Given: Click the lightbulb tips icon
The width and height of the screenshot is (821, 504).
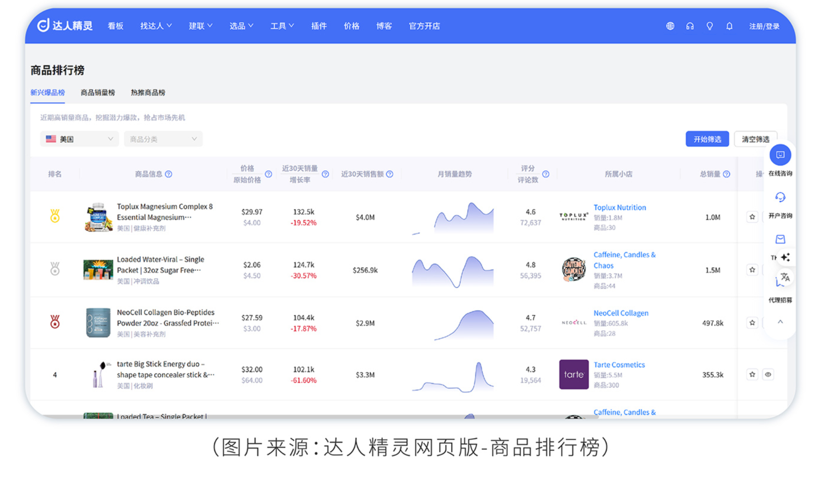Looking at the screenshot, I should coord(709,26).
